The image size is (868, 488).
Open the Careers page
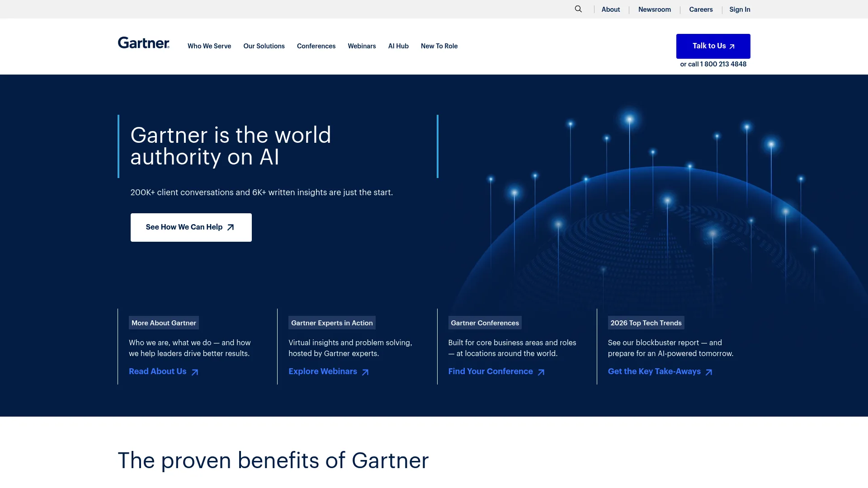(x=701, y=9)
